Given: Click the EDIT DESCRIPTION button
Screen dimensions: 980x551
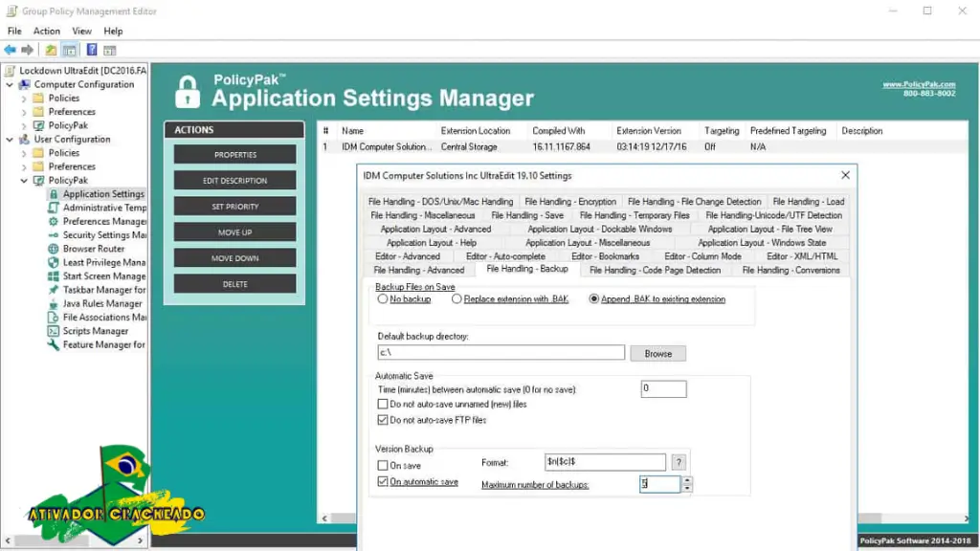Looking at the screenshot, I should pyautogui.click(x=235, y=181).
